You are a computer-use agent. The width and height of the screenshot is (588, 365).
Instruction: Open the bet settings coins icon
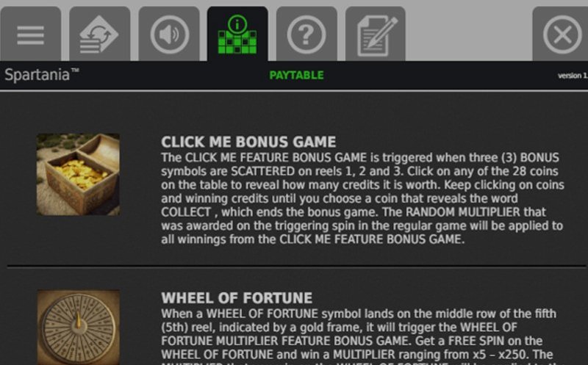(100, 34)
